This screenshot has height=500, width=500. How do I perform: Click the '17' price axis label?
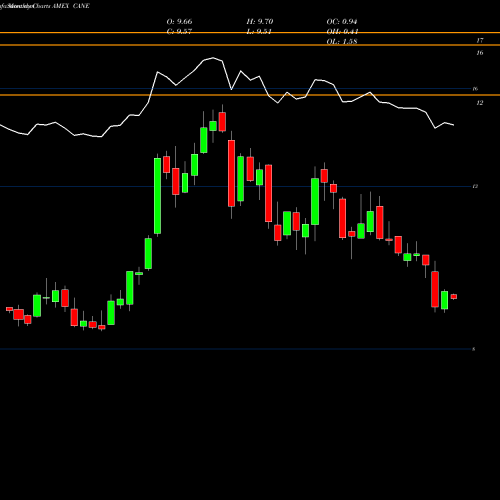pos(480,40)
